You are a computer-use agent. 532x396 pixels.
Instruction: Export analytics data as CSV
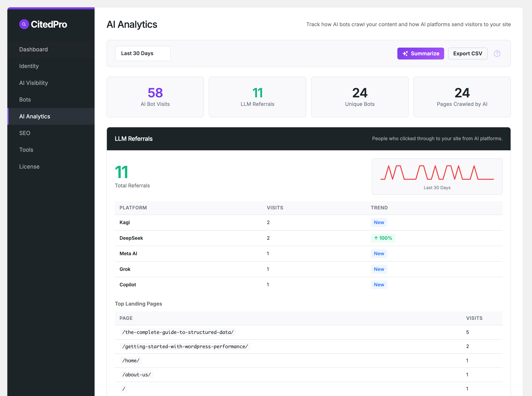tap(468, 54)
